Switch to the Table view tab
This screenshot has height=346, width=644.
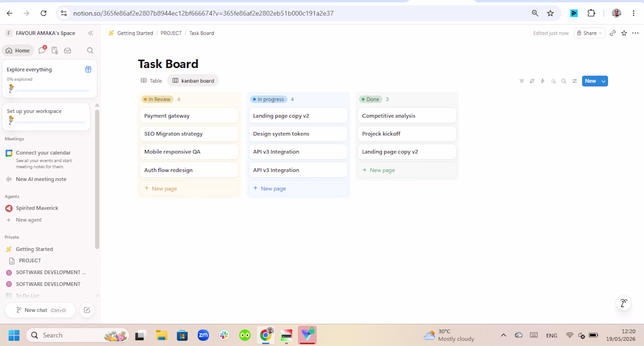(151, 81)
